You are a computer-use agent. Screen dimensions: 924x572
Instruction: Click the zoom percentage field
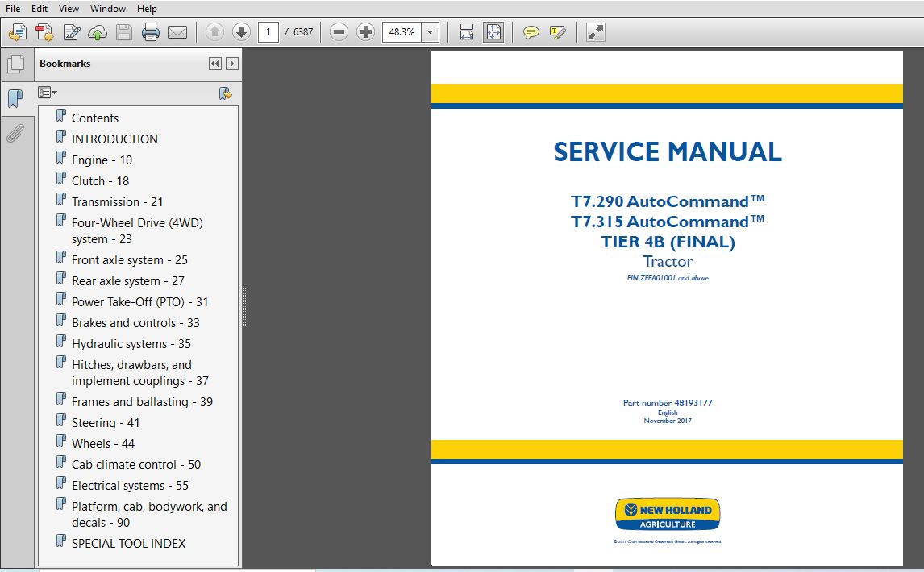pyautogui.click(x=402, y=31)
